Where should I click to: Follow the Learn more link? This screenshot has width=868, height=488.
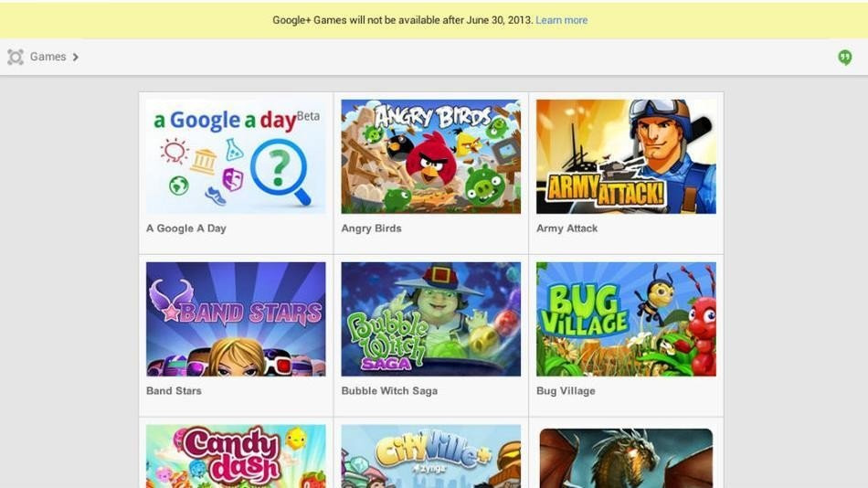click(561, 20)
